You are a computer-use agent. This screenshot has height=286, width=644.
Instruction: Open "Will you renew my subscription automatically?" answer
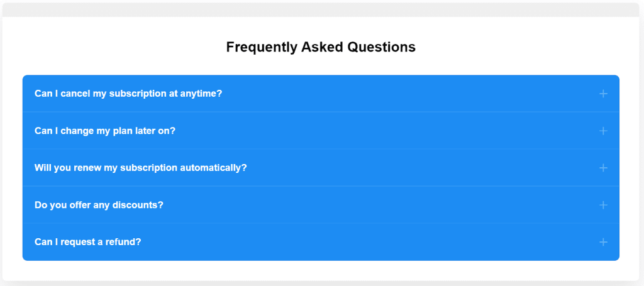tap(141, 168)
